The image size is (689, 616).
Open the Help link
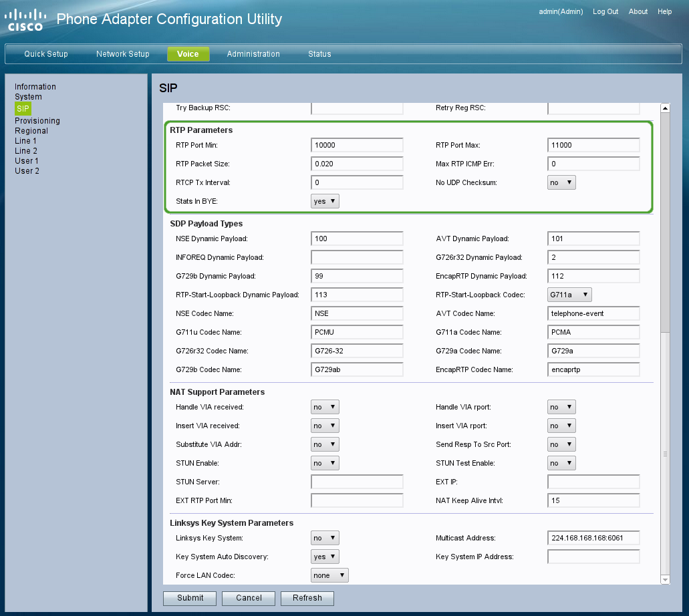tap(664, 11)
